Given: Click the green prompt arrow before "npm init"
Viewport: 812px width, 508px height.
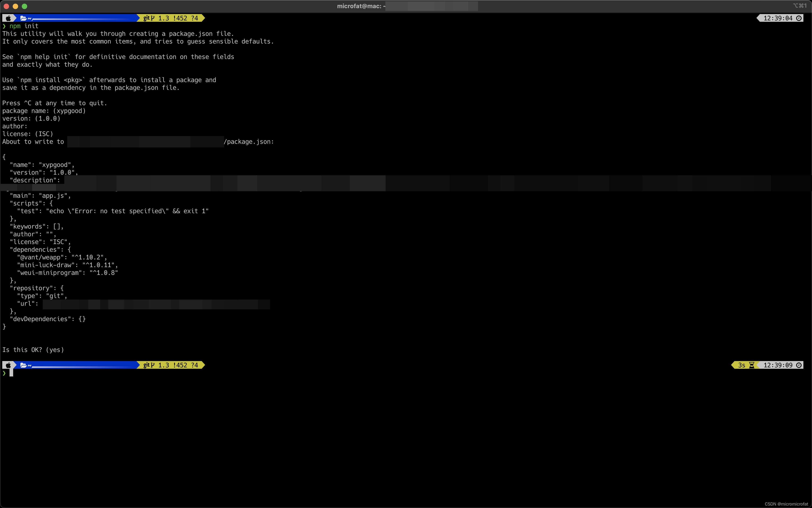Looking at the screenshot, I should pos(4,26).
